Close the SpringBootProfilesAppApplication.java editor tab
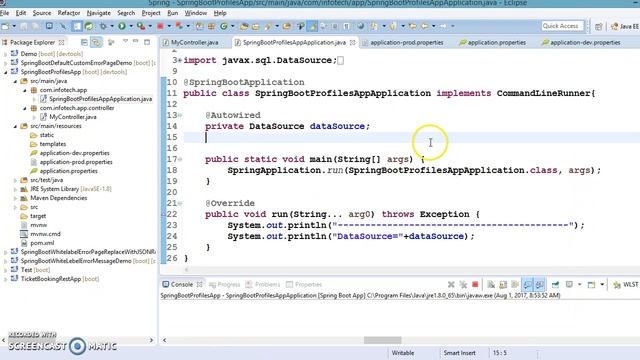This screenshot has height=360, width=640. [352, 42]
